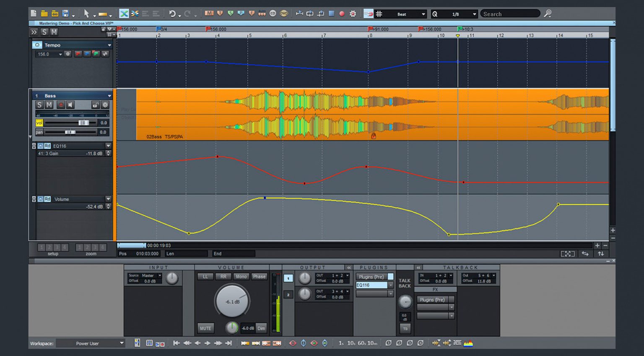Open the 156.0 tempo value dropdown
This screenshot has height=356, width=644.
60,54
